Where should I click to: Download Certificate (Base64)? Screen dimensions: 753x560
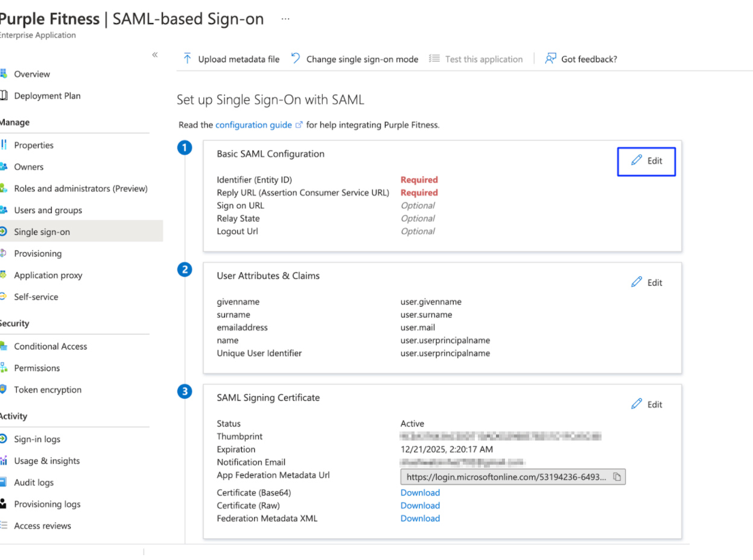point(420,492)
